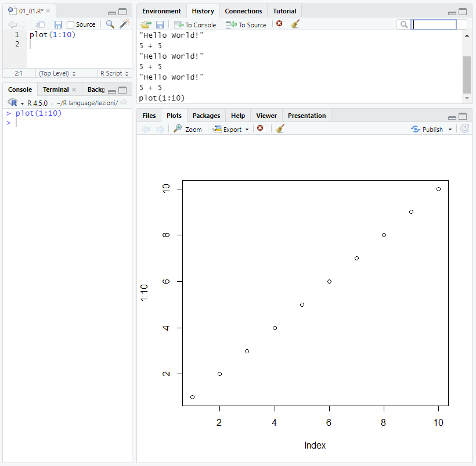Select plot(1:10) history entry
476x466 pixels.
162,98
